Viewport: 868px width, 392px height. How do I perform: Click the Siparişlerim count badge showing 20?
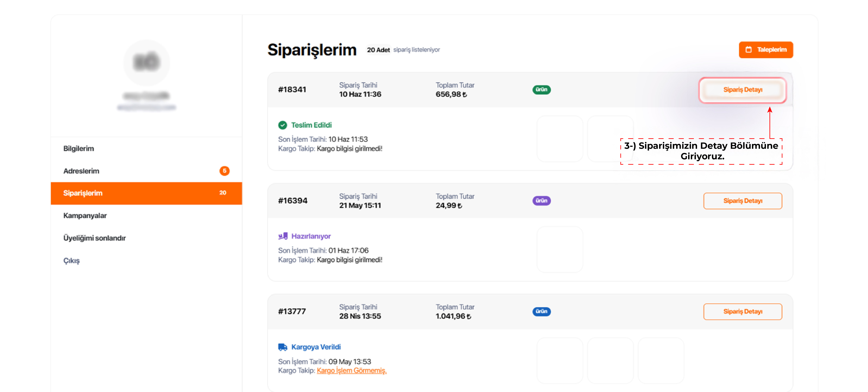pos(223,193)
